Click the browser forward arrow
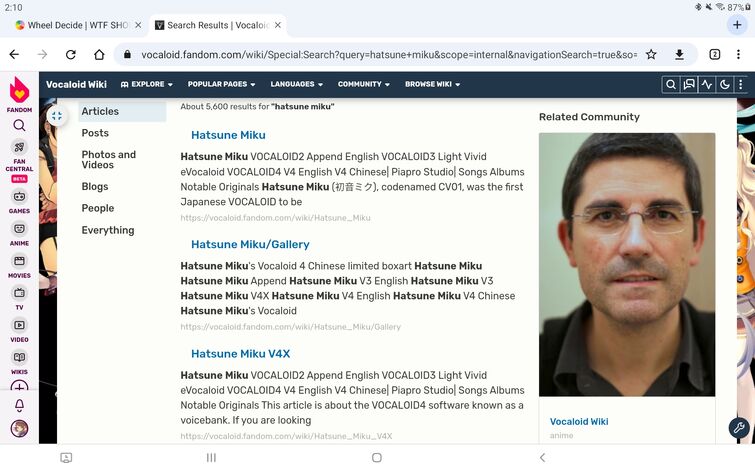The width and height of the screenshot is (755, 472). coord(42,54)
